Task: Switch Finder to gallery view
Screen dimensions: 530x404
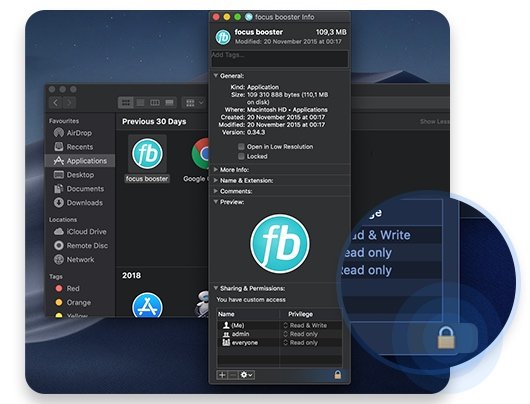Action: [x=169, y=102]
